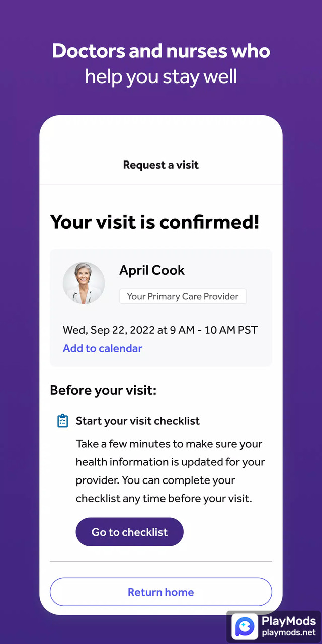Select the Request a visit header tab
322x644 pixels.
click(x=160, y=165)
